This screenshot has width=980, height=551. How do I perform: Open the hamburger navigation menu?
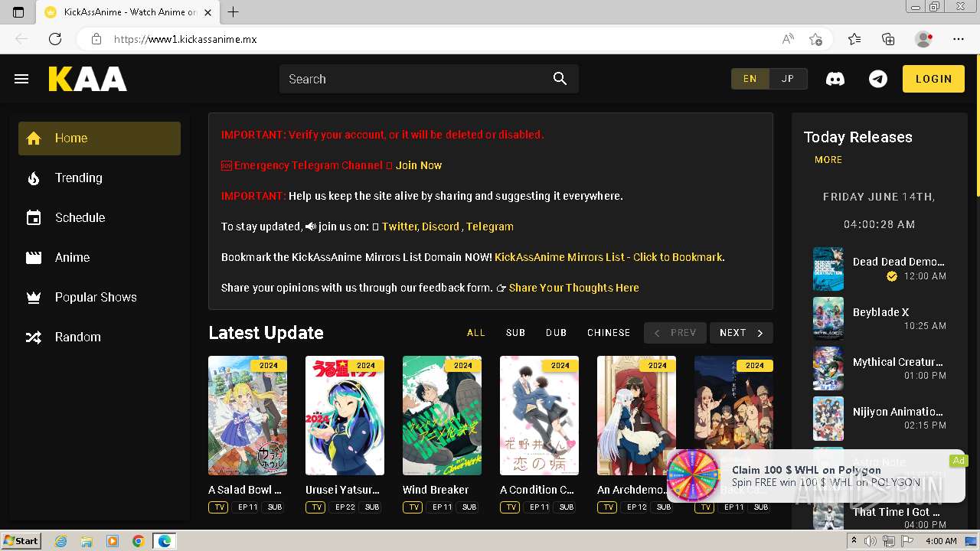point(21,79)
